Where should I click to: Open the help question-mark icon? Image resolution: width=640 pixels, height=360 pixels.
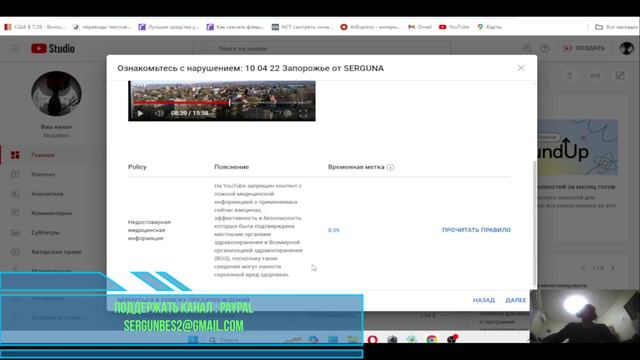tap(545, 48)
